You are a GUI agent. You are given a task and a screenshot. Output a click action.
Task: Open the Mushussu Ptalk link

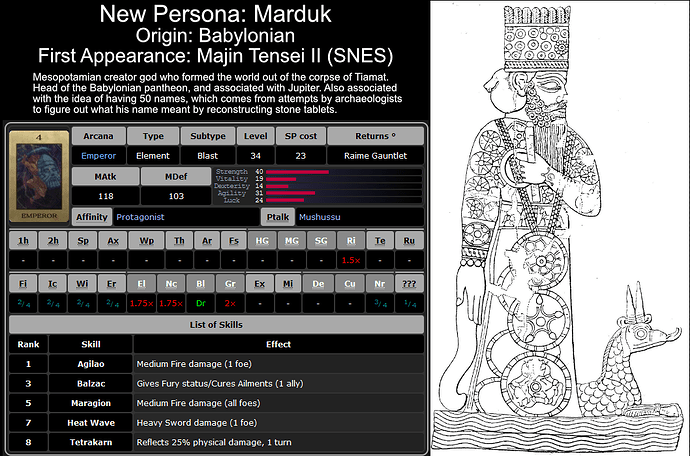click(x=319, y=217)
